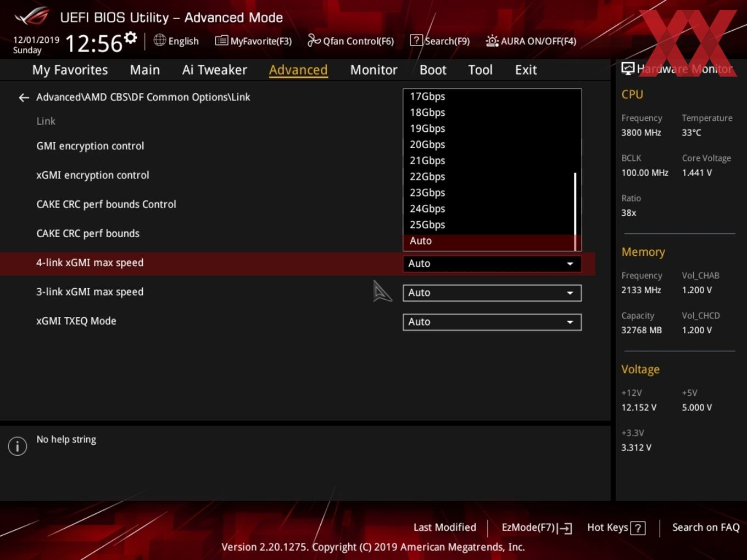Choose 20Gbps from the speed list
The image size is (747, 560).
[488, 144]
